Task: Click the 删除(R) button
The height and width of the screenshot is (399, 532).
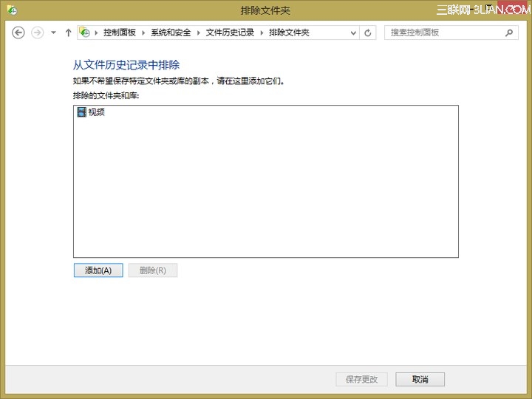Action: tap(153, 270)
